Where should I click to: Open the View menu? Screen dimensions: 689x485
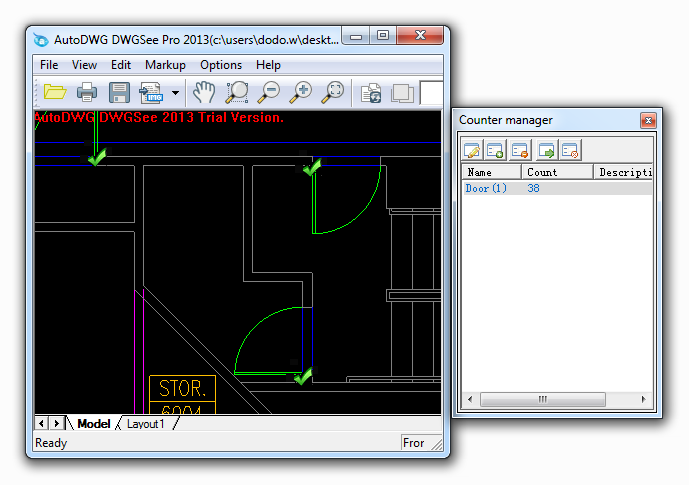84,65
